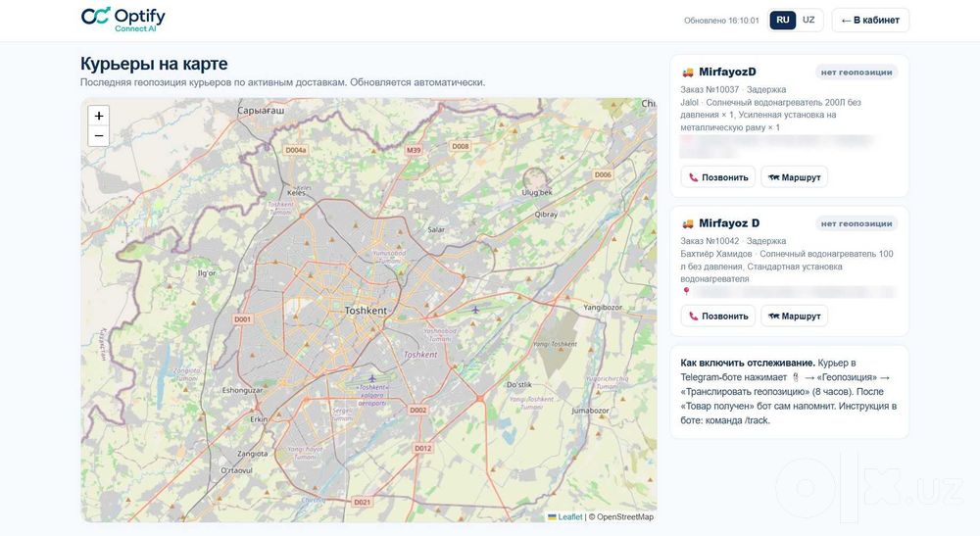This screenshot has width=980, height=536.
Task: Click the D004a road marker on map
Action: [x=296, y=150]
